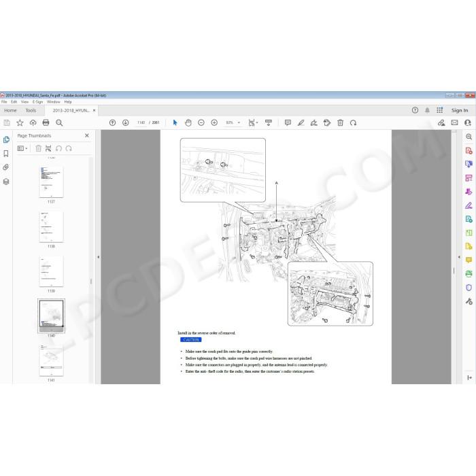Image resolution: width=476 pixels, height=476 pixels.
Task: Open the thumbnails options dropdown
Action: pos(22,148)
